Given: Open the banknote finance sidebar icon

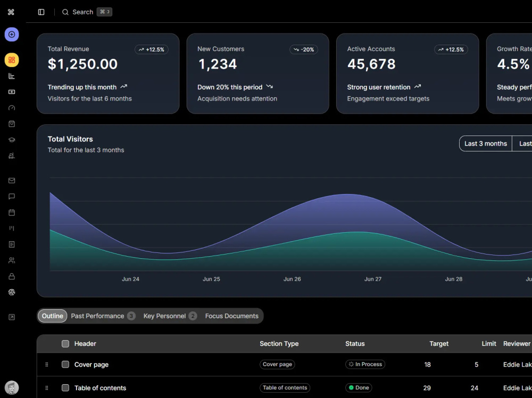Looking at the screenshot, I should coord(12,92).
